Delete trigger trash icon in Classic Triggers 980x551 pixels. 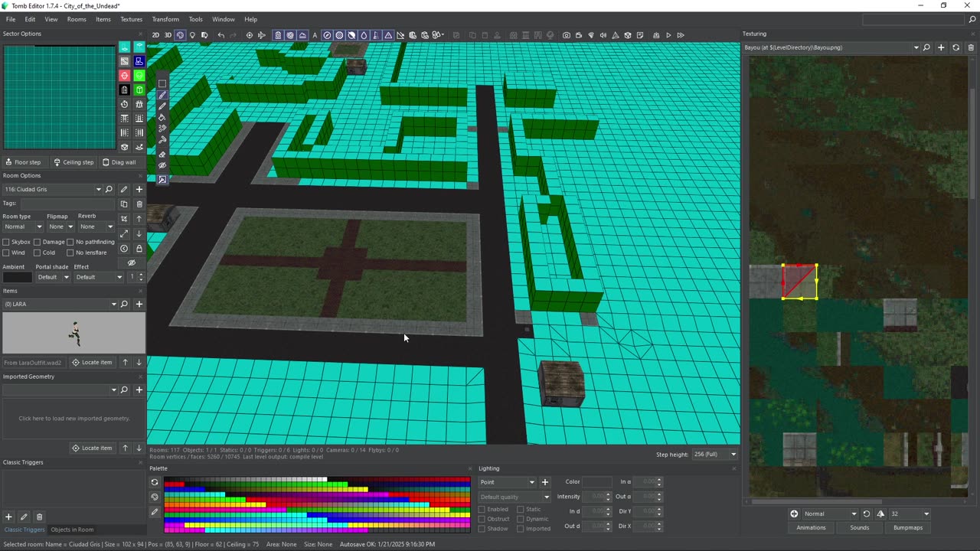click(40, 517)
